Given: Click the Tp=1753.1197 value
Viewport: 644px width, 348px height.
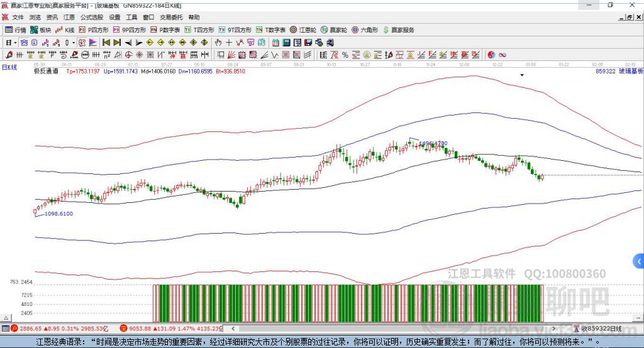Looking at the screenshot, I should [83, 71].
